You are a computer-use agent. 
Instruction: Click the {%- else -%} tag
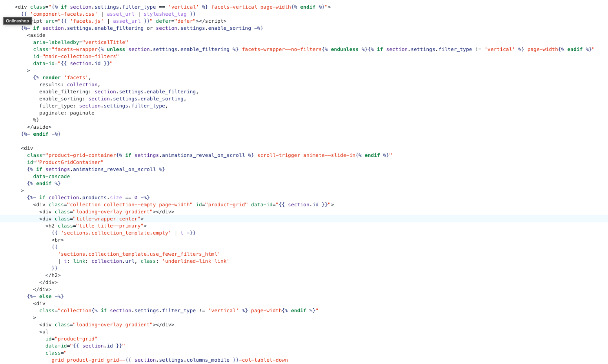pos(45,297)
